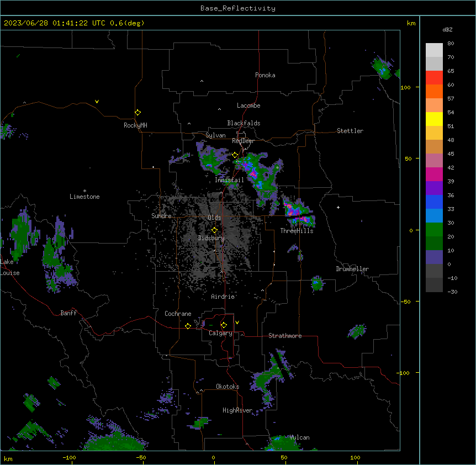Image resolution: width=476 pixels, height=465 pixels.
Task: Select the Okotoks label
Action: 228,387
